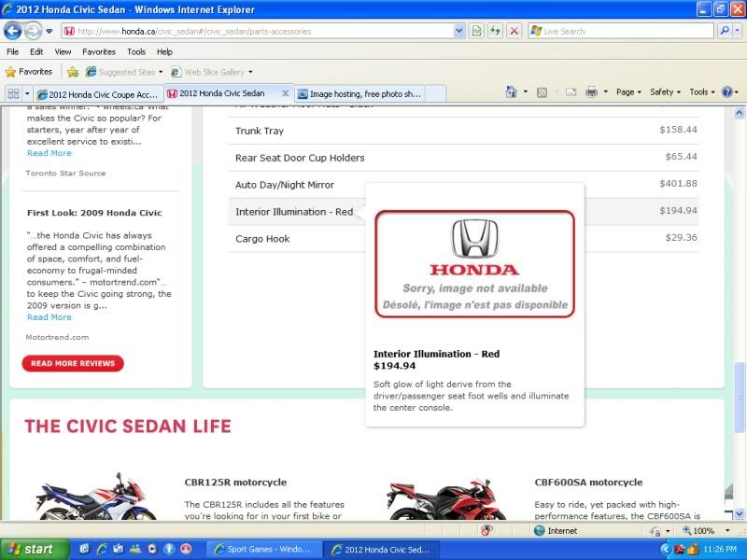Switch to Sport Games taskbar window
The width and height of the screenshot is (747, 560).
tap(263, 550)
